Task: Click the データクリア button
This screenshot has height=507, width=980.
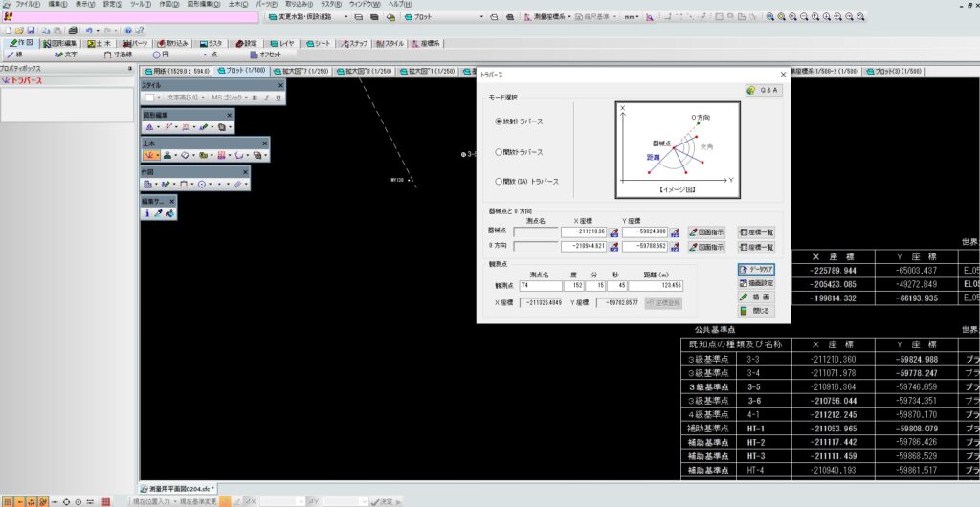Action: 756,270
